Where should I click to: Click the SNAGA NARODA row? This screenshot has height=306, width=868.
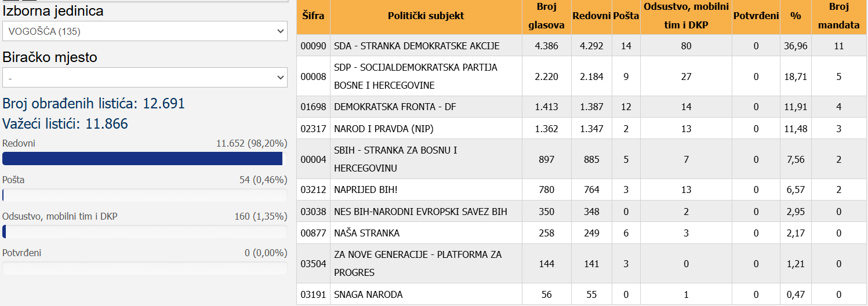368,295
